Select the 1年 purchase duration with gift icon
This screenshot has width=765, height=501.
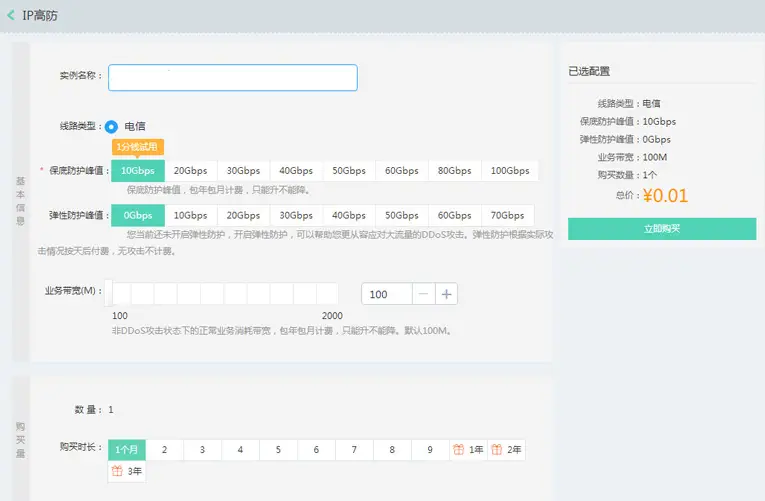[468, 450]
